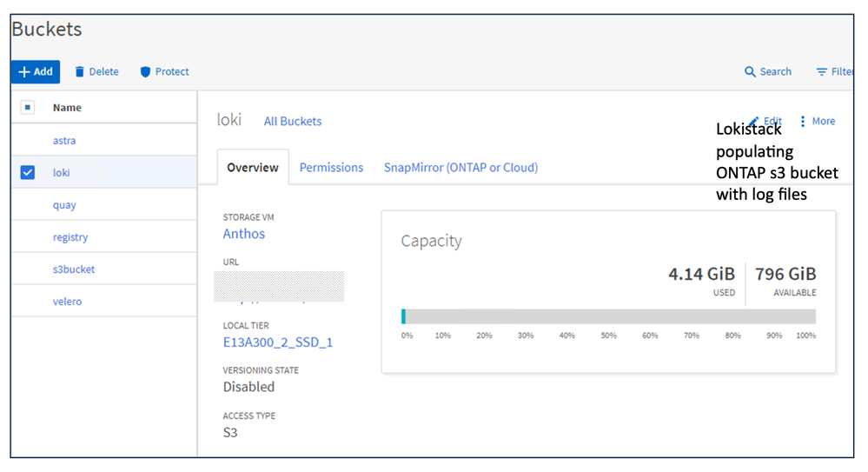Click the magnifier Search icon
Screen dimensions: 868x472
coord(751,72)
